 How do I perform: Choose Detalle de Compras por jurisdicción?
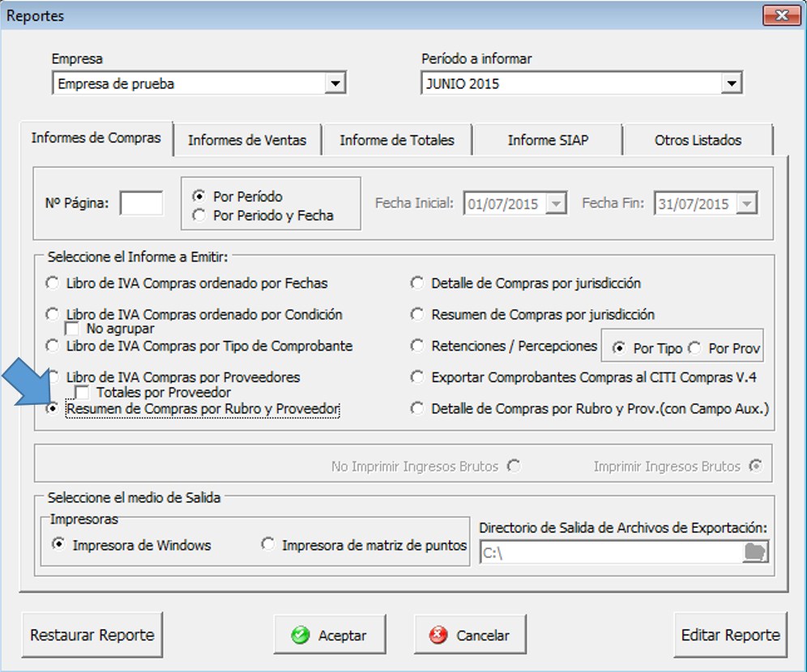click(x=417, y=283)
